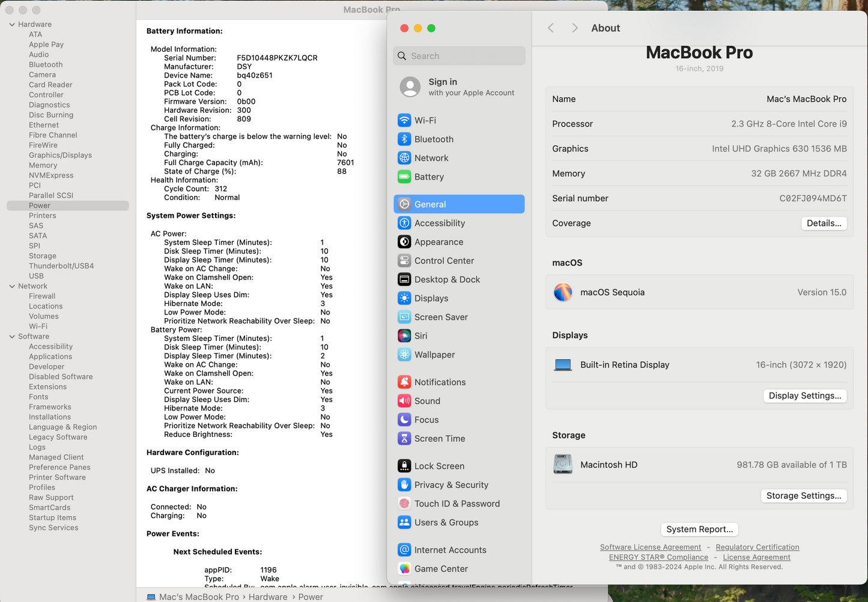The height and width of the screenshot is (602, 868).
Task: Open the Software License Agreement link
Action: click(651, 547)
